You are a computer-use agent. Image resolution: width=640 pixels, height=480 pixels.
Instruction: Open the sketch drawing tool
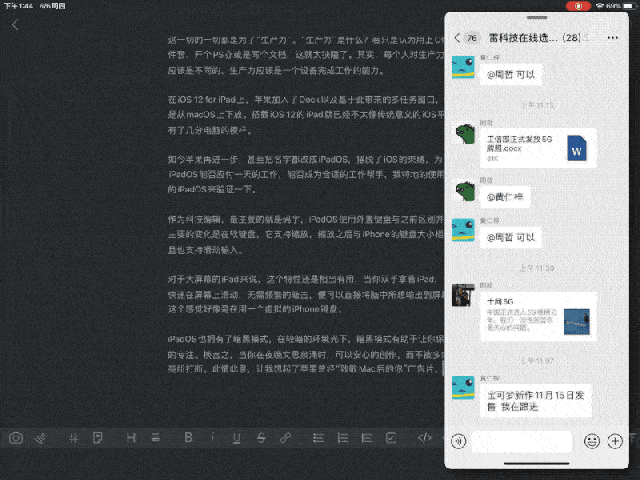(x=40, y=438)
